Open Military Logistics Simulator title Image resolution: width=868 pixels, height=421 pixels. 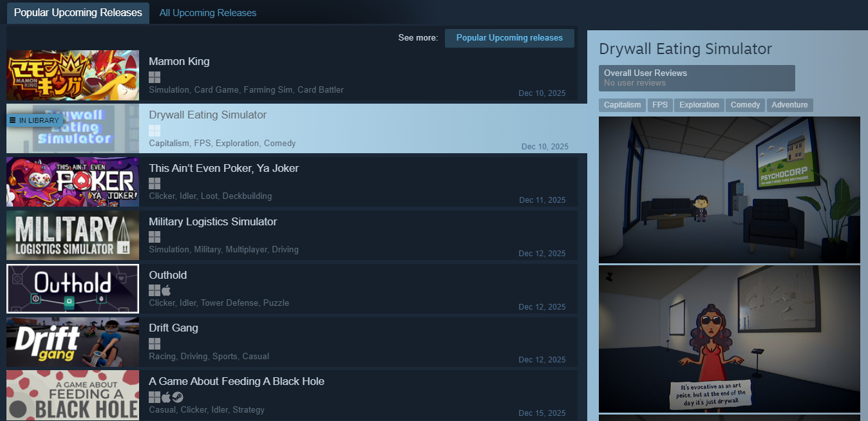(212, 221)
